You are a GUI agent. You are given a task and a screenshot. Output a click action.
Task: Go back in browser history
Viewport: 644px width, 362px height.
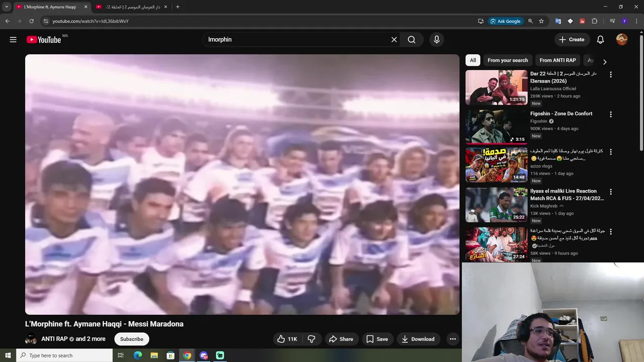(x=7, y=21)
